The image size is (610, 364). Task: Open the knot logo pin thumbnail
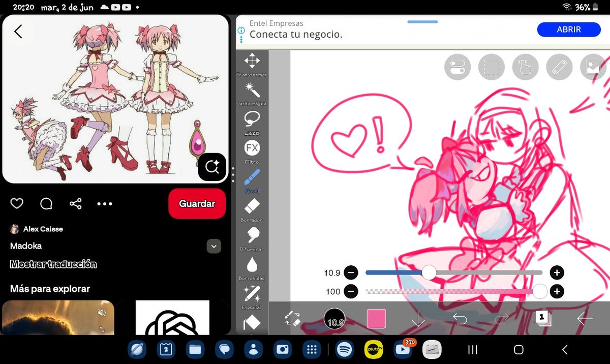(x=172, y=317)
